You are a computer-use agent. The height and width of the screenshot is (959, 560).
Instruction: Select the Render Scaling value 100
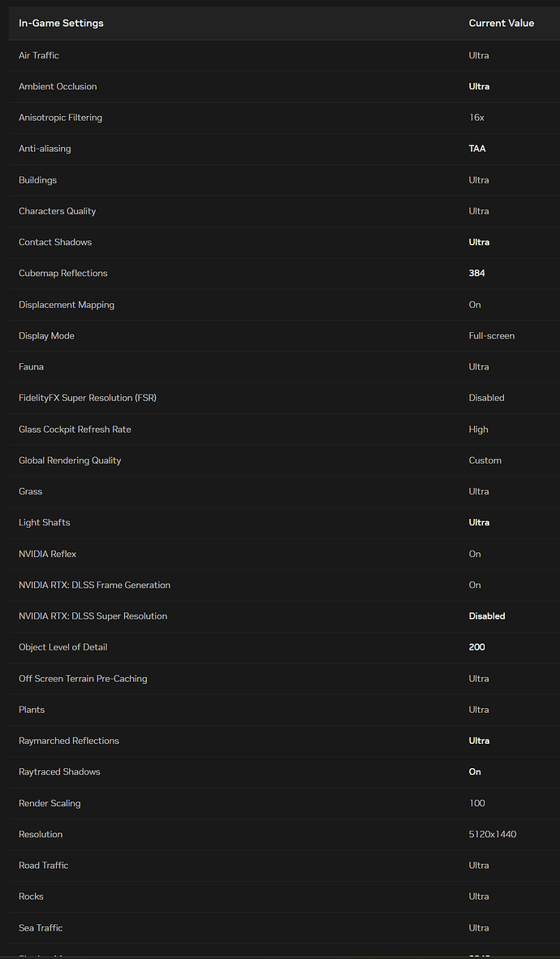(476, 803)
